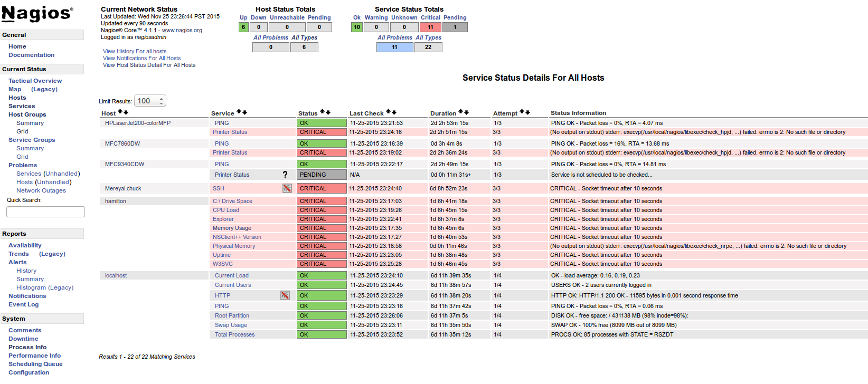Viewport: 868px width, 384px height.
Task: Click the question mark icon for pending Printer Status
Action: tap(285, 175)
